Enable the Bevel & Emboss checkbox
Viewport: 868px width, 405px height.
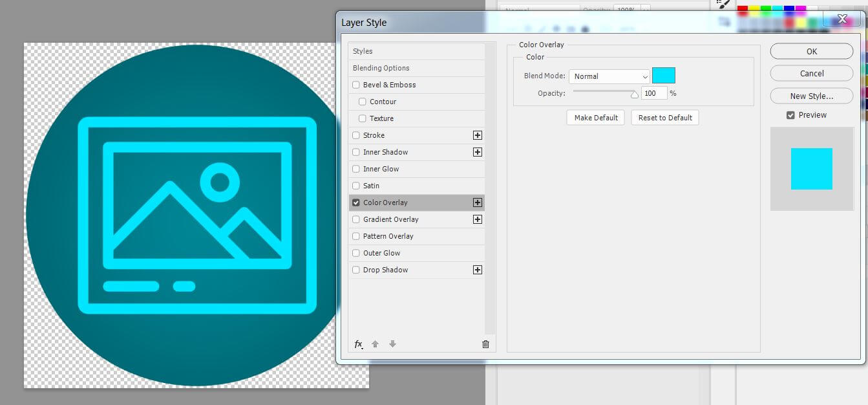pyautogui.click(x=356, y=85)
